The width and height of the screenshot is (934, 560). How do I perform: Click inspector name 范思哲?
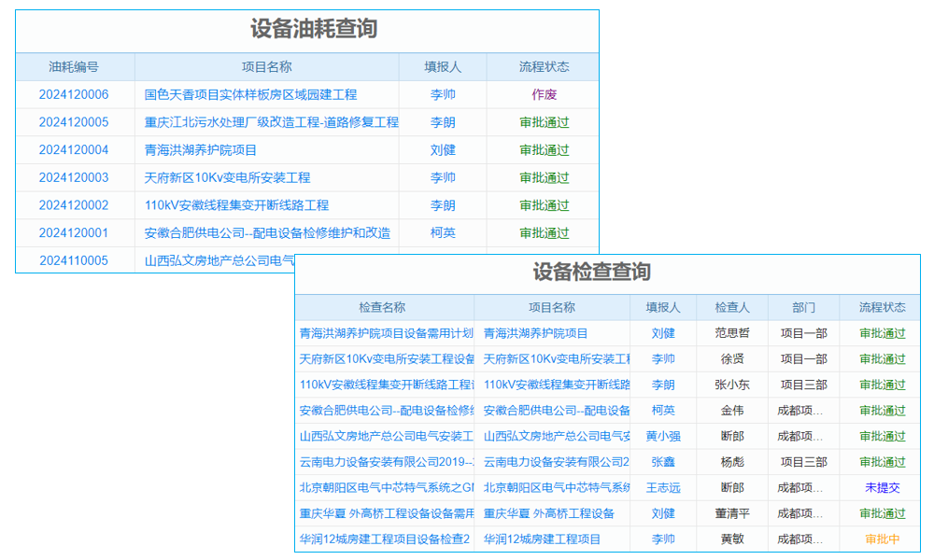click(733, 332)
